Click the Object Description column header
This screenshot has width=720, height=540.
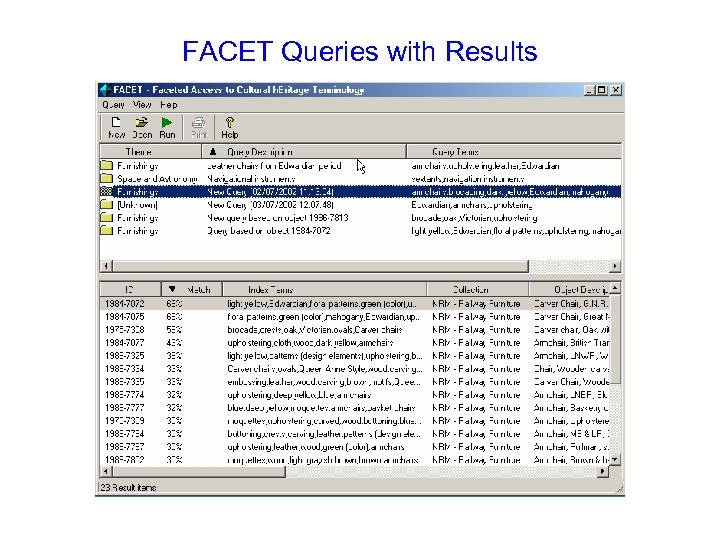(x=569, y=289)
